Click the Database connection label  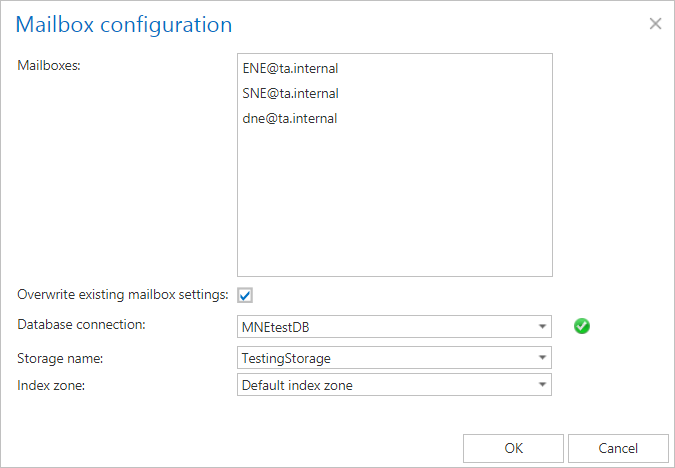point(82,325)
